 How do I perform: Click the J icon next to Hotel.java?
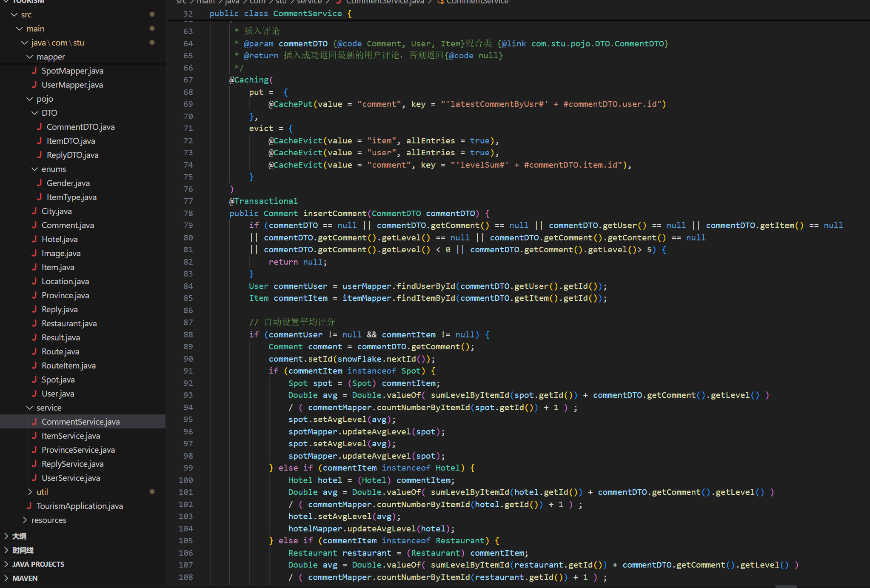click(x=34, y=239)
